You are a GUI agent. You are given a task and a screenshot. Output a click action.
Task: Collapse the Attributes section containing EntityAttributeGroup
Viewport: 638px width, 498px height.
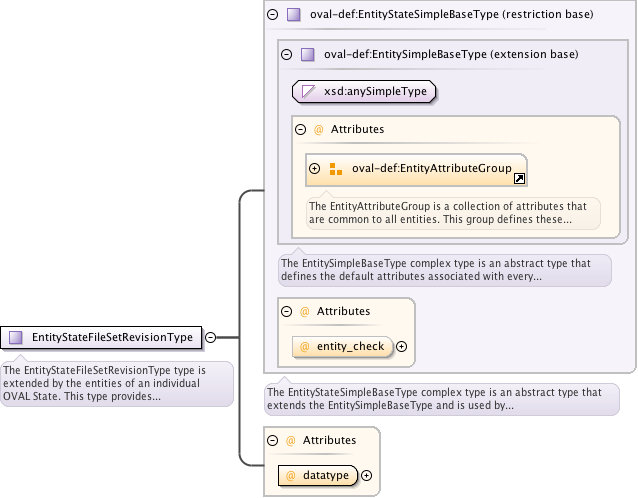300,130
